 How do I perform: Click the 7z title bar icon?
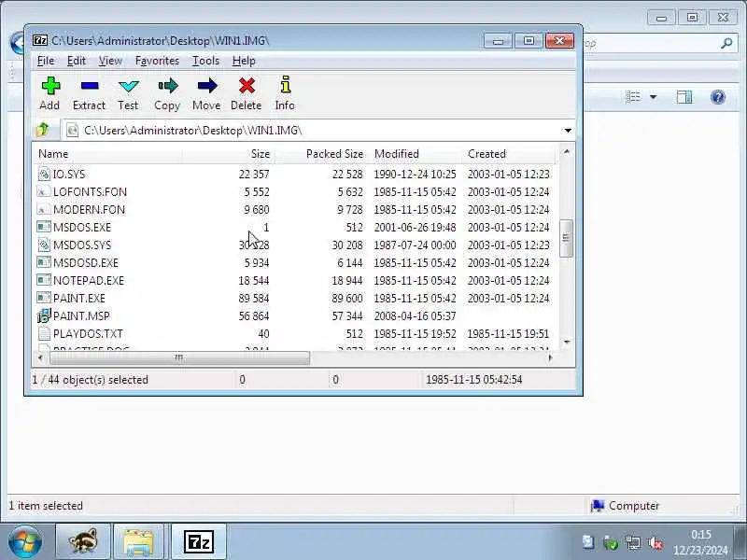pyautogui.click(x=40, y=40)
